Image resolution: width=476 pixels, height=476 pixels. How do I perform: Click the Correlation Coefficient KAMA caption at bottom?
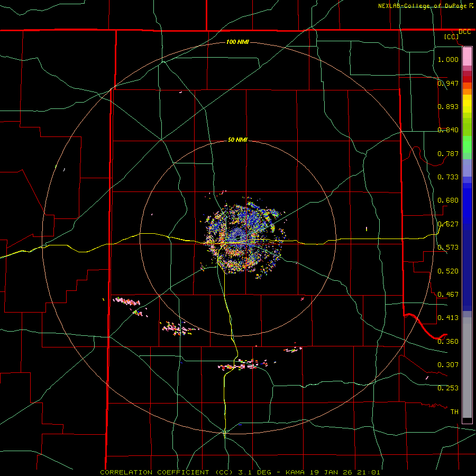click(240, 472)
